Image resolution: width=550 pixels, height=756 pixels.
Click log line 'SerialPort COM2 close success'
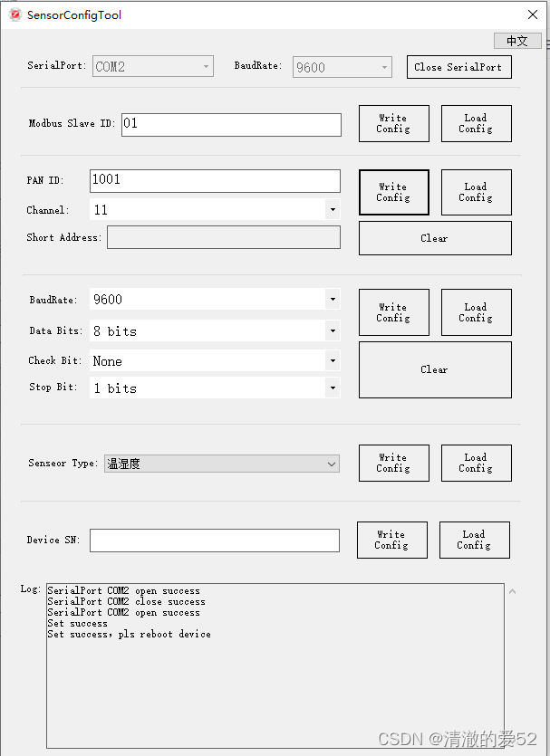[127, 602]
